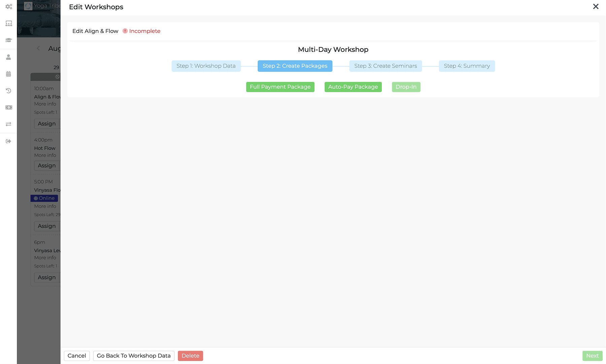Add a Full Payment Package
This screenshot has width=606, height=364.
(x=280, y=87)
